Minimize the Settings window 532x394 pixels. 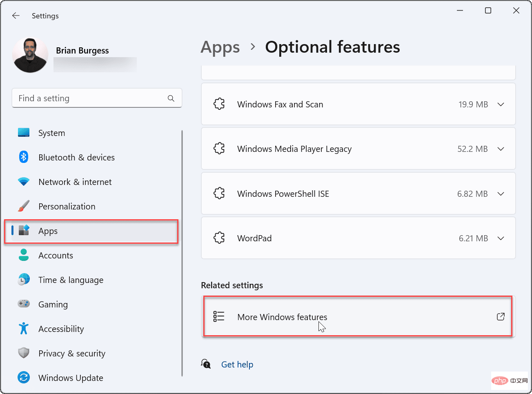click(x=460, y=11)
